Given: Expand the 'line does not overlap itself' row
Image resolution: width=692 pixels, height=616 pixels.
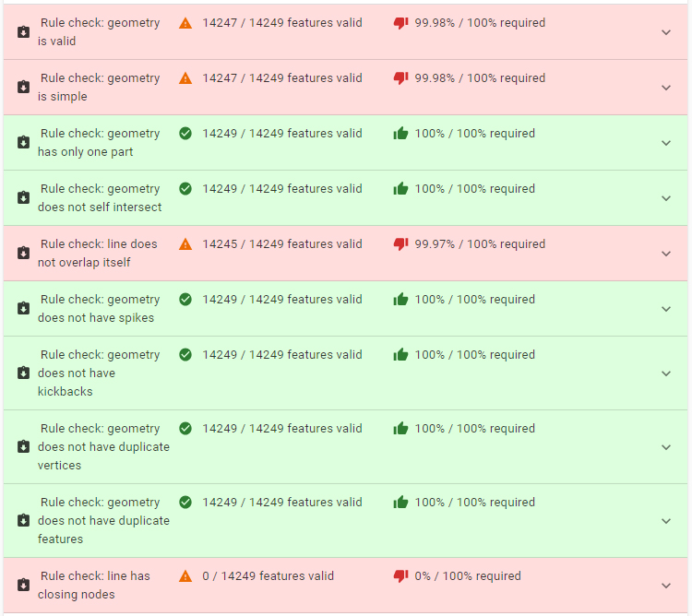Looking at the screenshot, I should [666, 254].
